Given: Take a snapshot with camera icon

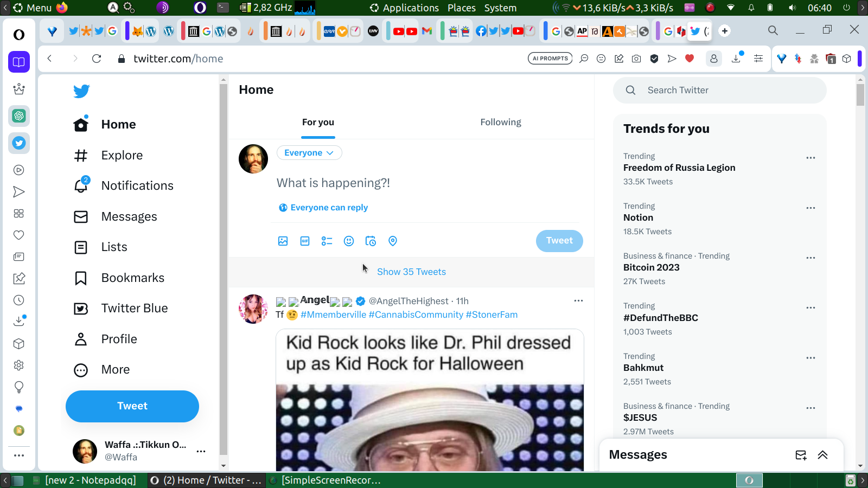Looking at the screenshot, I should [x=636, y=59].
